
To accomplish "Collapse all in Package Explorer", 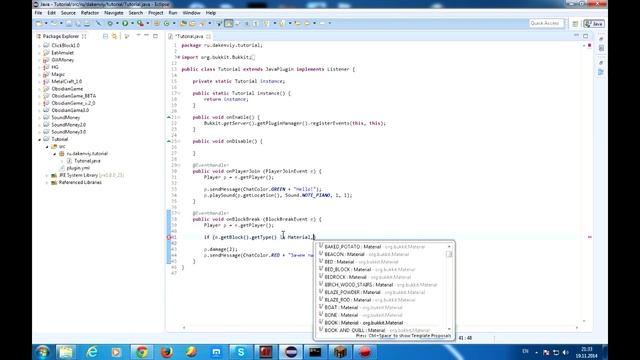I will pyautogui.click(x=105, y=36).
